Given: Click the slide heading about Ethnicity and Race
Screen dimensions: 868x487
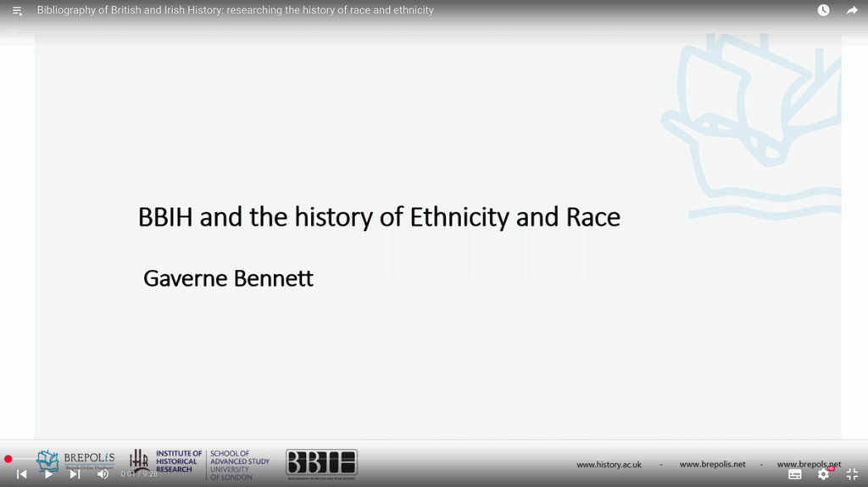Looking at the screenshot, I should point(379,217).
